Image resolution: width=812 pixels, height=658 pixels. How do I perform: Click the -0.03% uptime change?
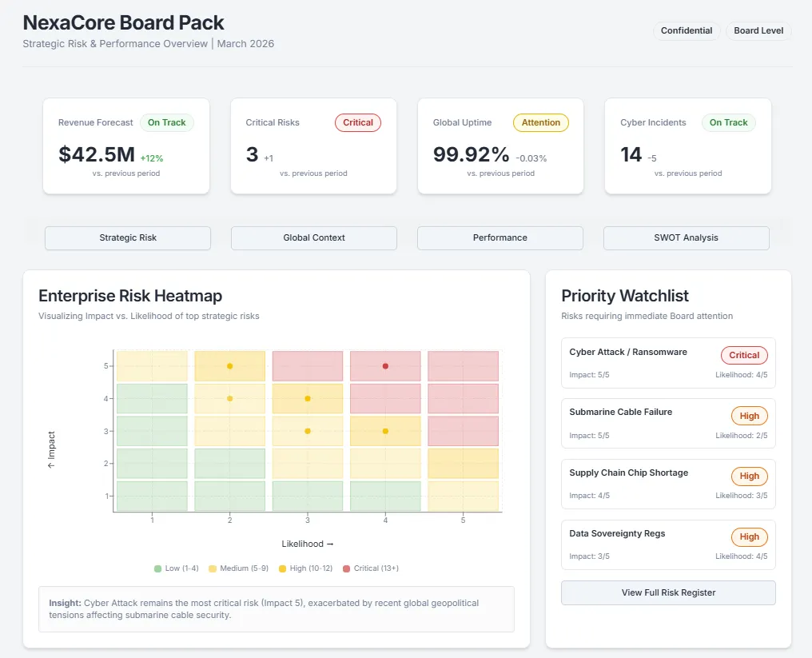click(x=531, y=158)
